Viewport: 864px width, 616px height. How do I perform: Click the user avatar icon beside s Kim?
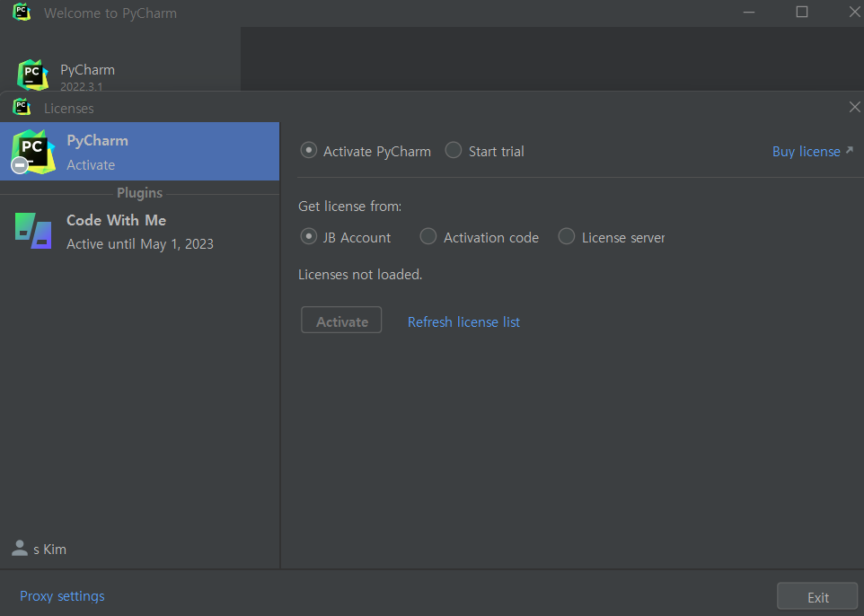click(20, 549)
